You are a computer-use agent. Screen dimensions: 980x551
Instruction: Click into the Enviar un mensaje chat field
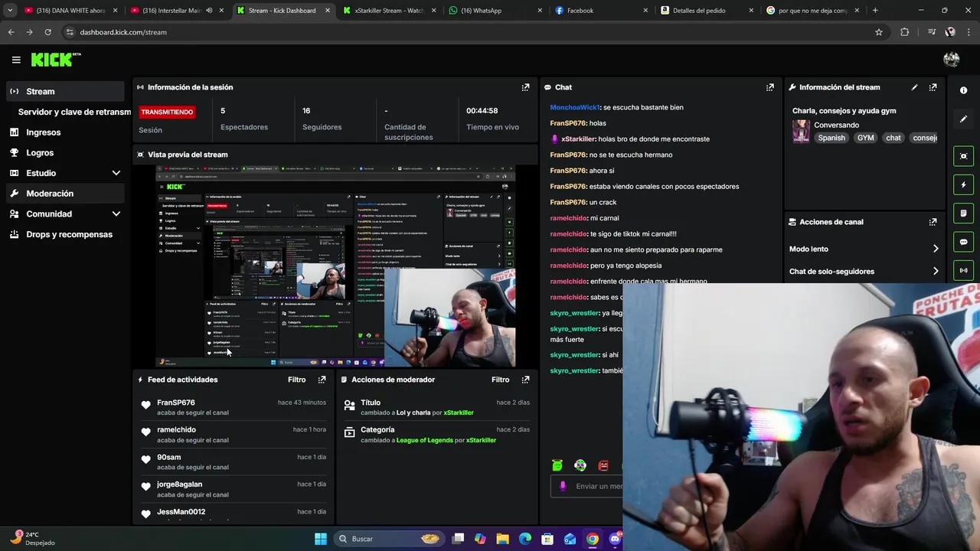click(x=586, y=486)
